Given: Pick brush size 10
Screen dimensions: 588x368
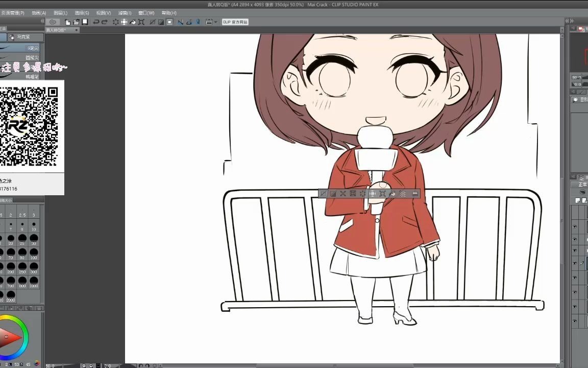Looking at the screenshot, I should [x=34, y=226].
